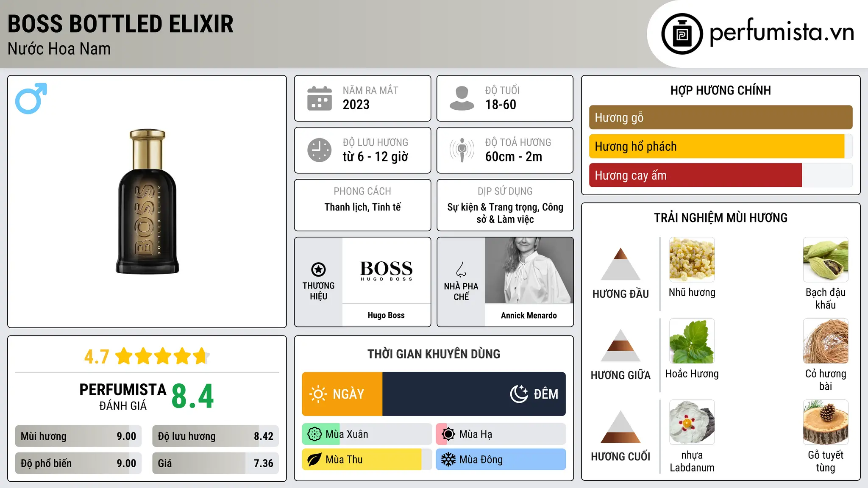Click the projection value 60cm - 2m
This screenshot has height=488, width=868.
tap(514, 157)
